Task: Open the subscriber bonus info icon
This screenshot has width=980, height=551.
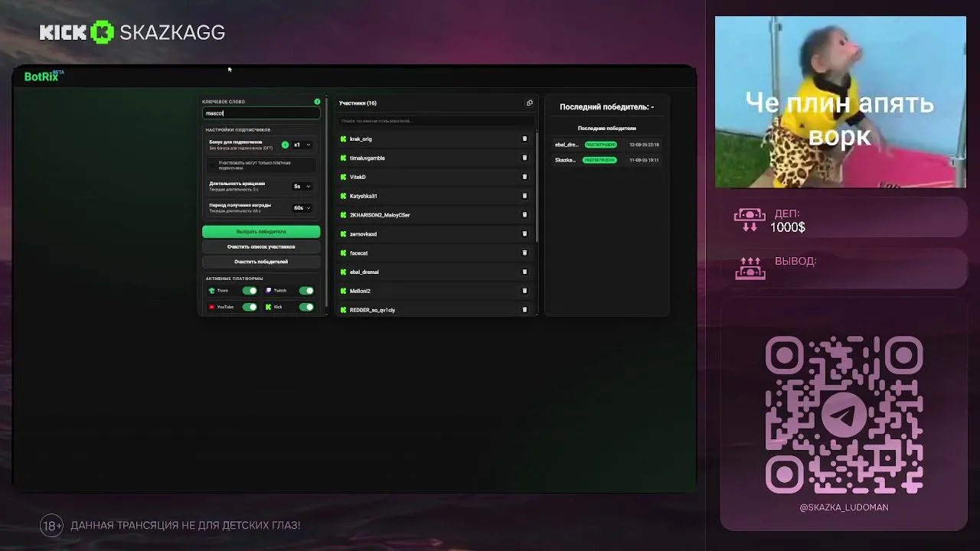Action: 285,145
